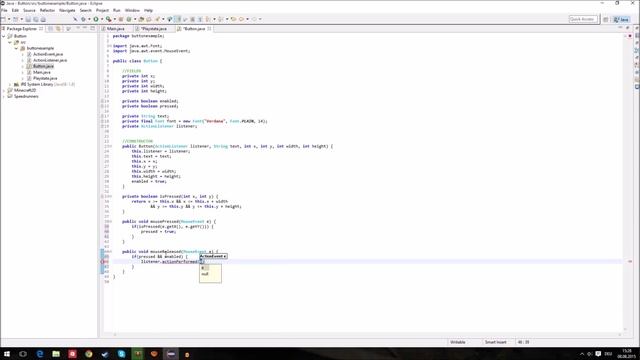
Task: Open the Source menu
Action: pos(29,10)
